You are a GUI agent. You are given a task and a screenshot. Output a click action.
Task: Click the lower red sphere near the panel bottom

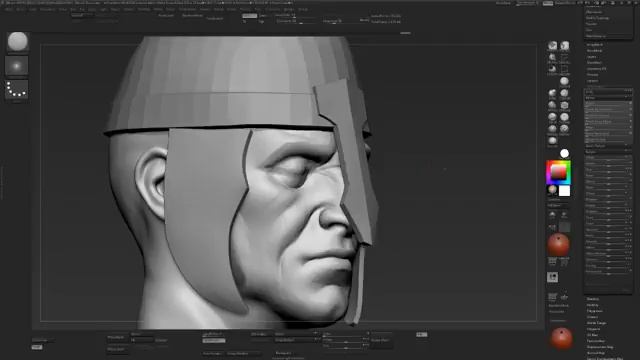(561, 338)
